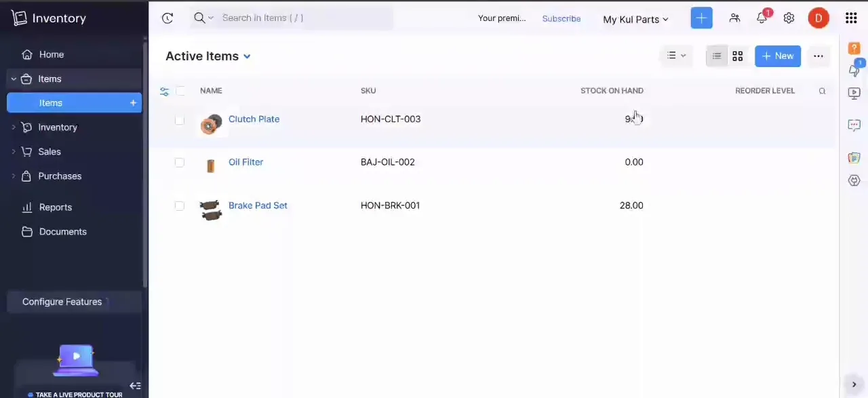Select all items with header checkbox
Image resolution: width=868 pixels, height=398 pixels.
[180, 91]
